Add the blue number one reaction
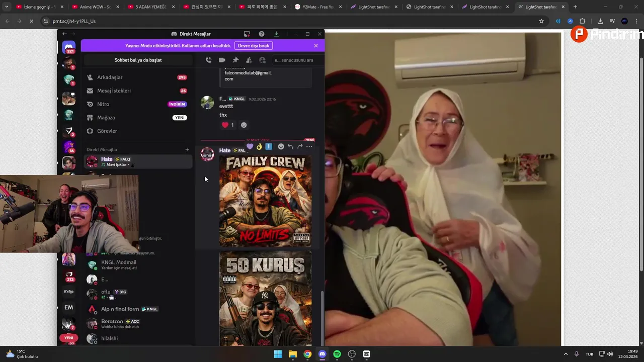 click(269, 146)
